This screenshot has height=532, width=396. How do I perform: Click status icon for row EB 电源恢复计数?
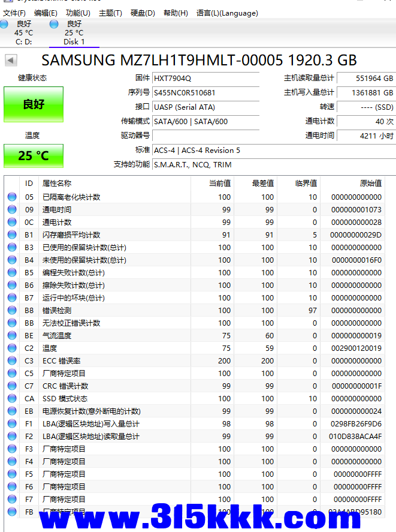pyautogui.click(x=12, y=411)
